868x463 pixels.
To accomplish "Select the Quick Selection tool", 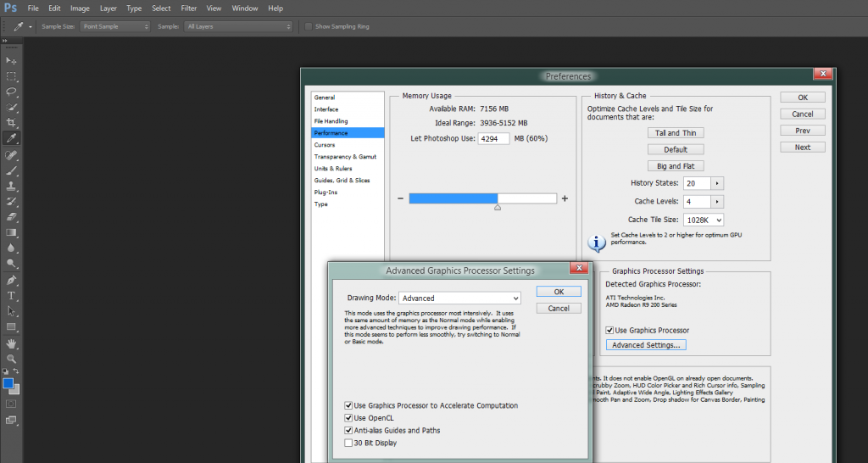I will pos(11,108).
